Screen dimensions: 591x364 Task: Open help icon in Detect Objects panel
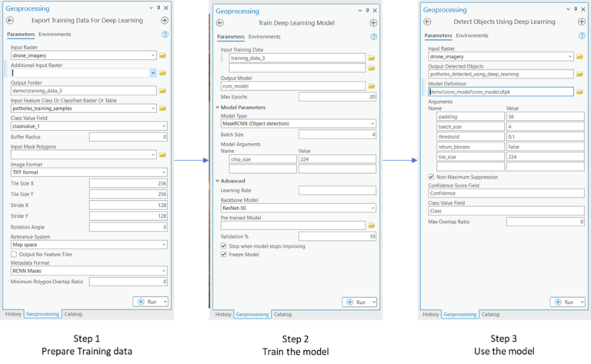[x=580, y=35]
